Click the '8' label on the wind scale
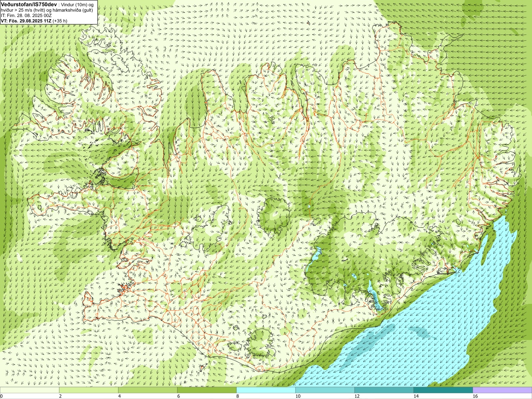Viewport: 532px width, 399px height. pos(238,396)
